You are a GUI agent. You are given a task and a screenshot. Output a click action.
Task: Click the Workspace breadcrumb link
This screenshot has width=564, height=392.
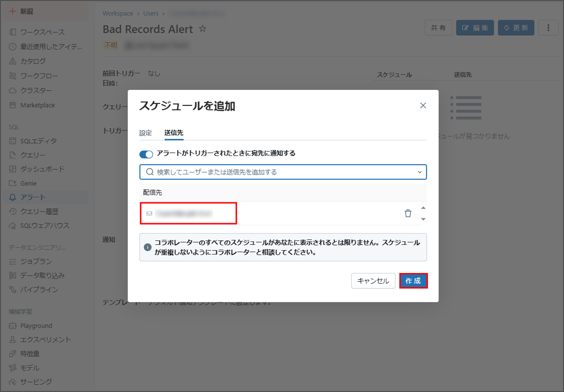[118, 13]
